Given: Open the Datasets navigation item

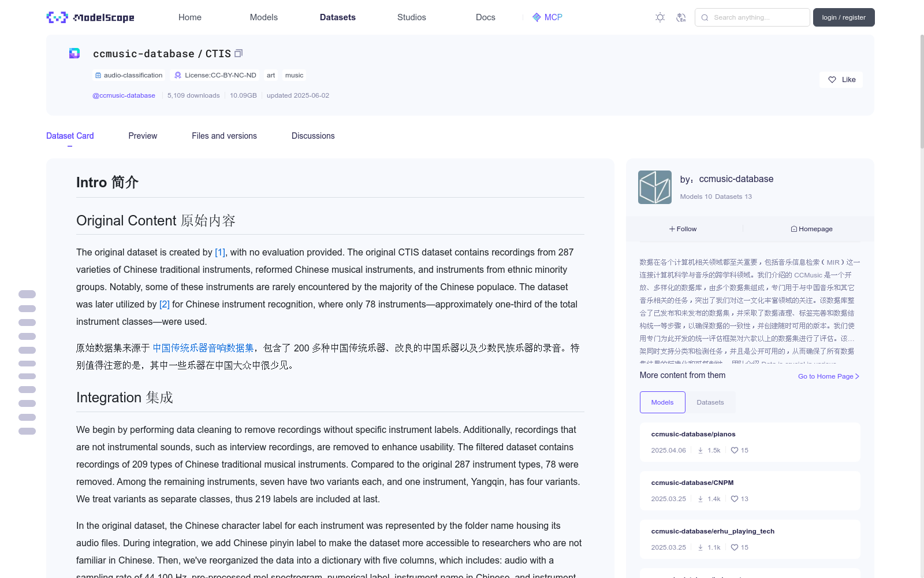Looking at the screenshot, I should pyautogui.click(x=338, y=17).
